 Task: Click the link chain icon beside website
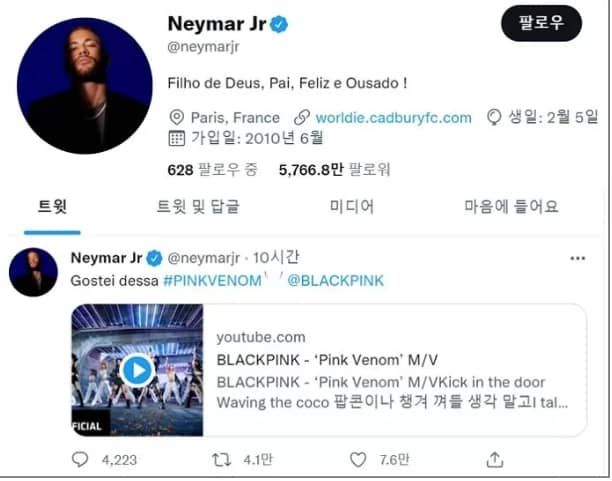click(302, 118)
